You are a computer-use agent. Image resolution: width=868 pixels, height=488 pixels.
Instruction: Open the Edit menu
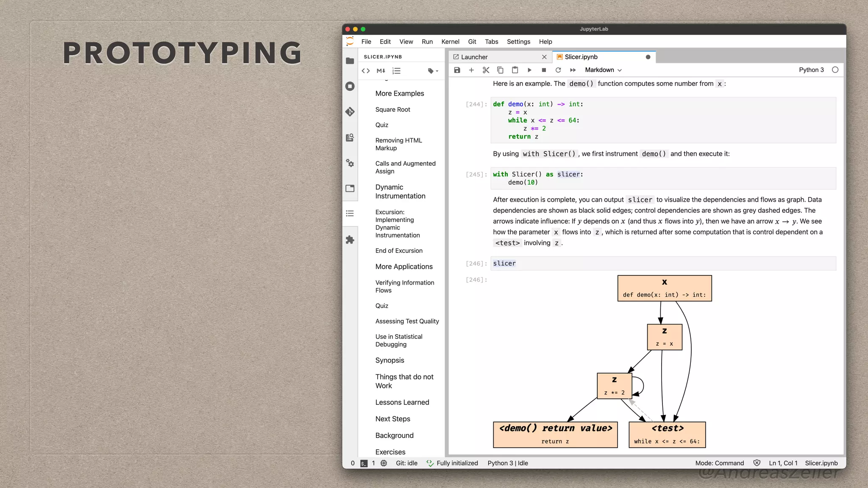(385, 42)
